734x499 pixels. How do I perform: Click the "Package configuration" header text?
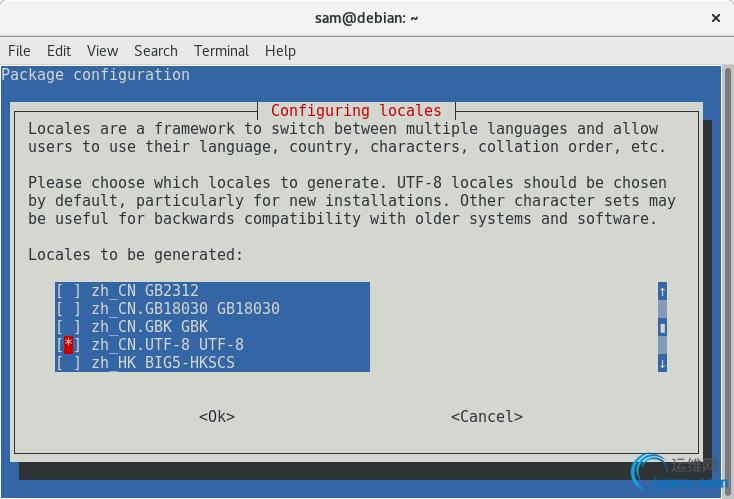click(95, 75)
